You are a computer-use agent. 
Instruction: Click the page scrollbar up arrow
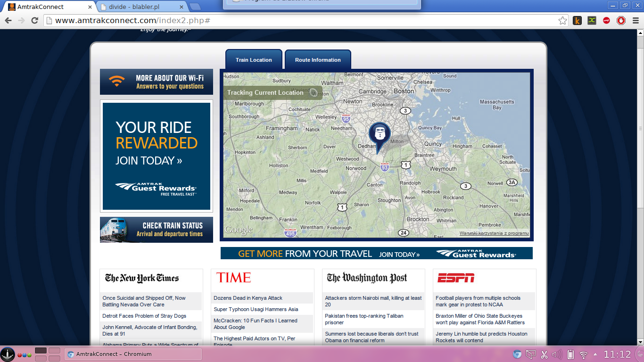[640, 33]
